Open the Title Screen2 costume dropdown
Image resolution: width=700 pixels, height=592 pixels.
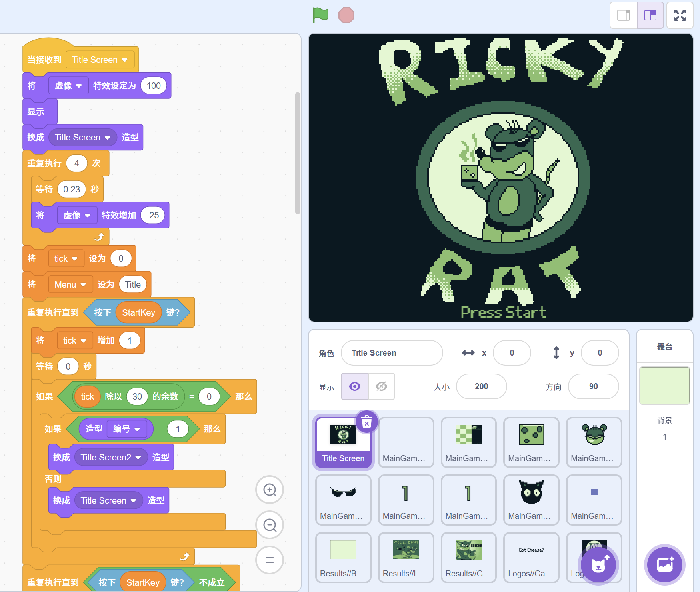coord(138,458)
